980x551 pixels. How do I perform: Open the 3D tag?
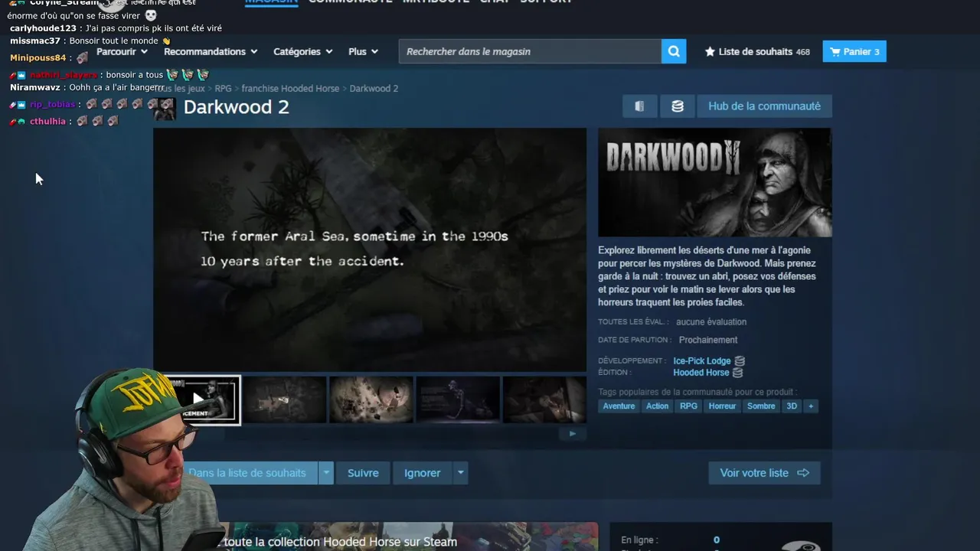[x=792, y=406]
